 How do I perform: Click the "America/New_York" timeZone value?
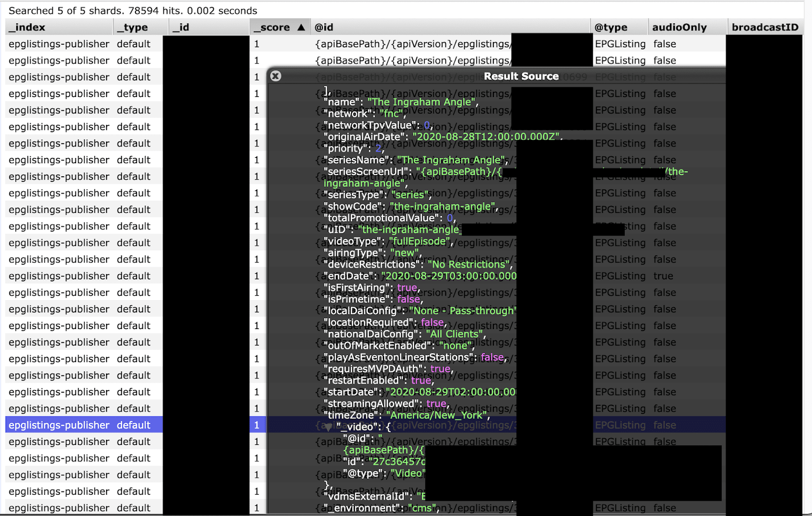click(437, 415)
